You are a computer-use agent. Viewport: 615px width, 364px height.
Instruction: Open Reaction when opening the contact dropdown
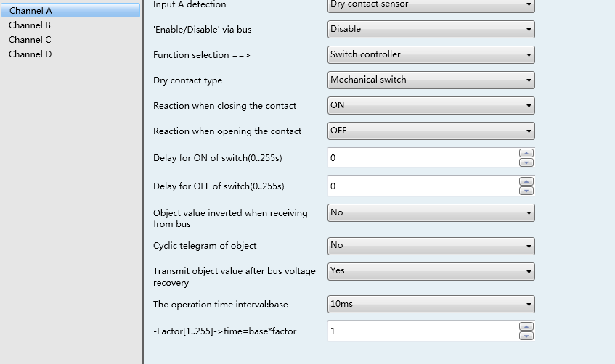tap(431, 131)
